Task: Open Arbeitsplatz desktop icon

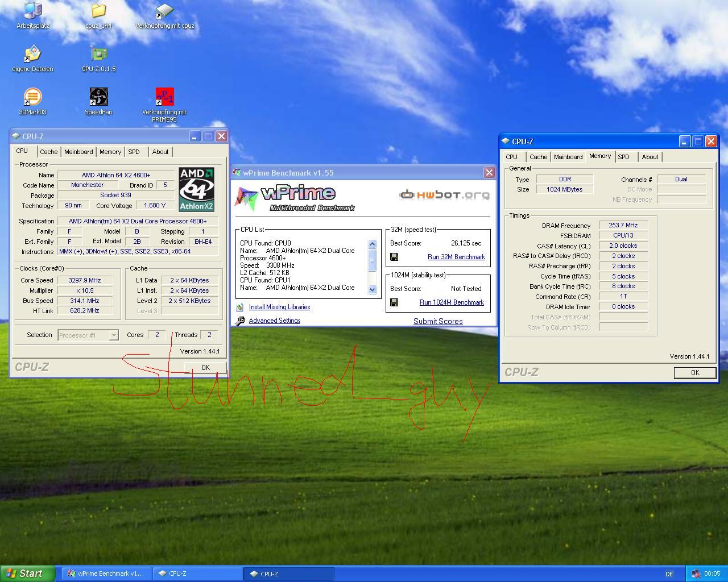Action: point(33,15)
